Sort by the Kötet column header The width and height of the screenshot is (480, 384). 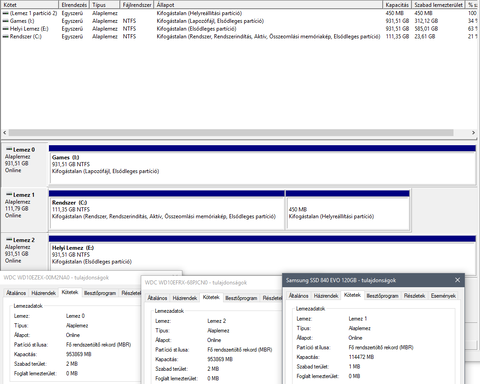click(30, 5)
